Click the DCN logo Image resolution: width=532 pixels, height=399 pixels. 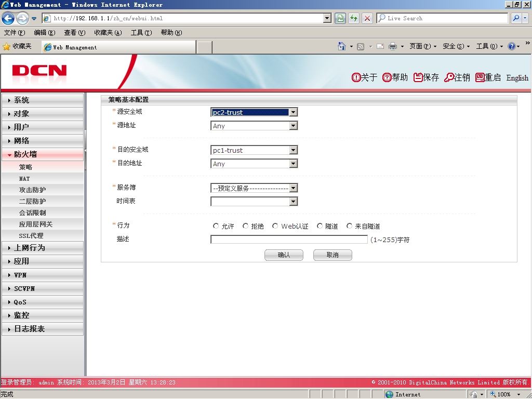click(x=39, y=71)
